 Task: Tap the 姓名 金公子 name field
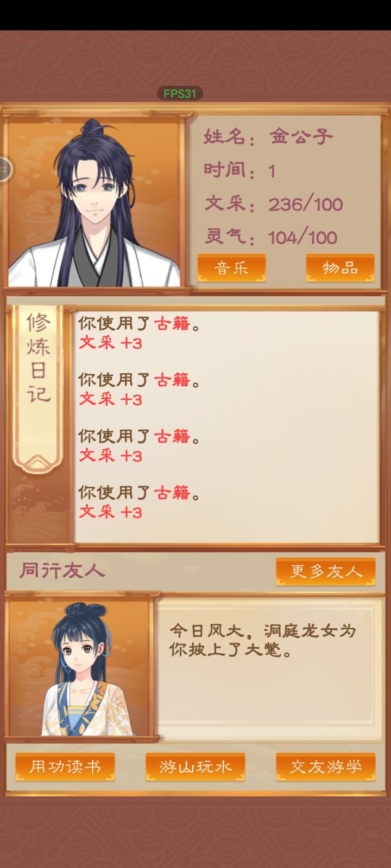pyautogui.click(x=268, y=137)
